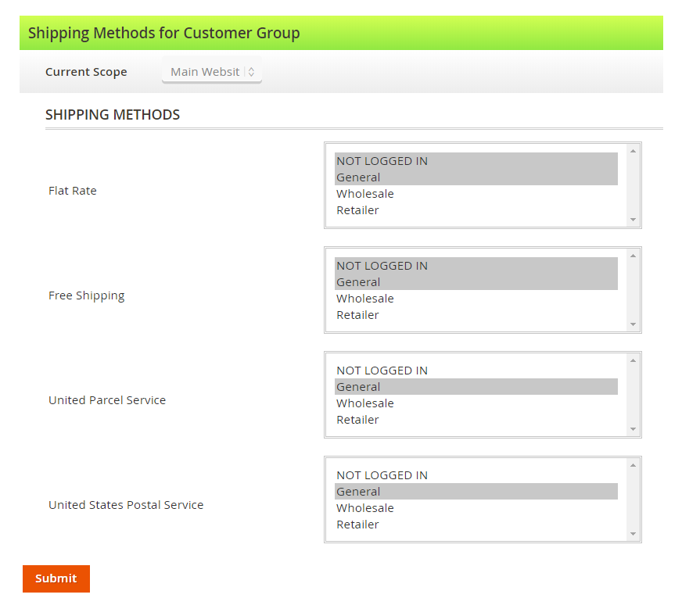The image size is (682, 616).
Task: Deselect General in United Parcel Service list
Action: 357,386
